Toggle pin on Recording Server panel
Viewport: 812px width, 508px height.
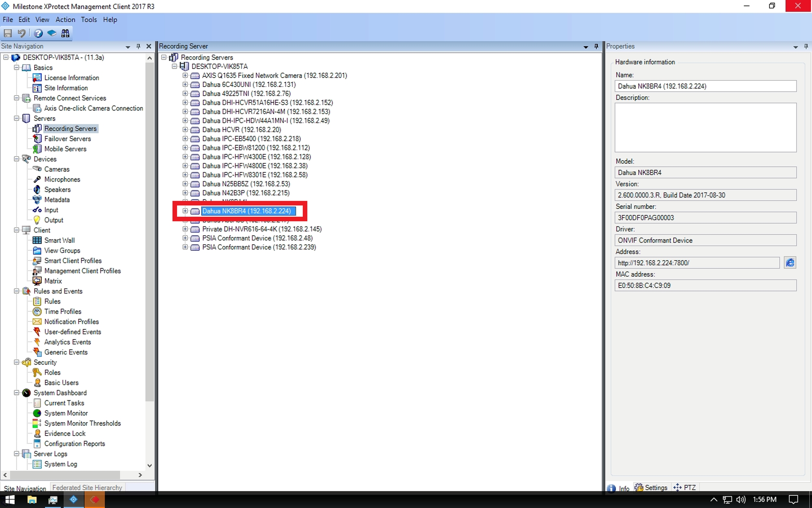pos(596,46)
